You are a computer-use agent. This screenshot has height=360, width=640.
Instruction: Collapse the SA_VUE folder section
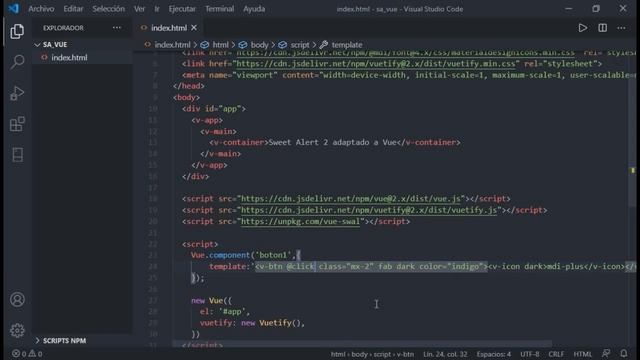[55, 44]
